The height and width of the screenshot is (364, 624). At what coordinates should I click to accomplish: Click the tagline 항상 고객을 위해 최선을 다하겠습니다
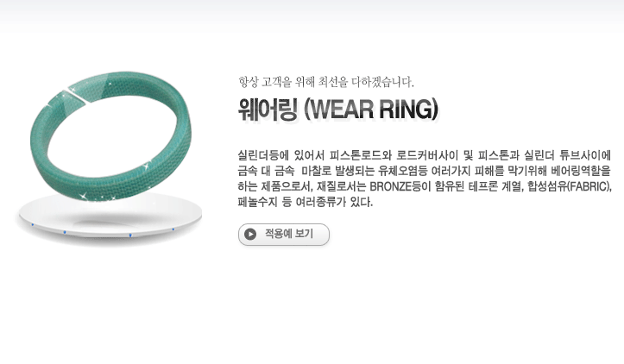326,82
